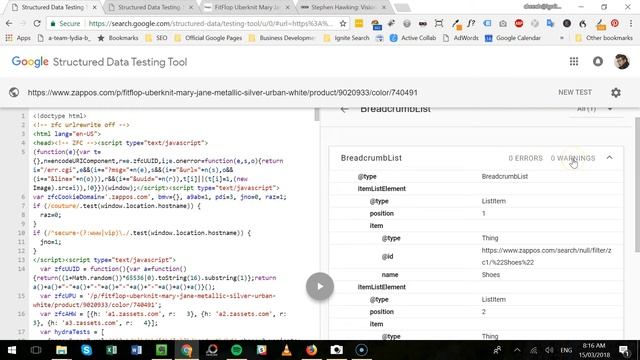
Task: Click the tested zappos URL field
Action: 222,93
